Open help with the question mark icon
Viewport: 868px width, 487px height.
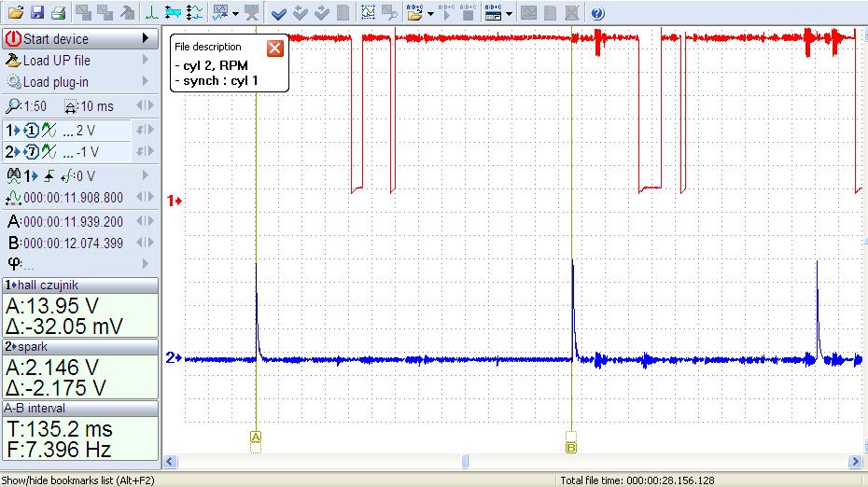coord(596,13)
